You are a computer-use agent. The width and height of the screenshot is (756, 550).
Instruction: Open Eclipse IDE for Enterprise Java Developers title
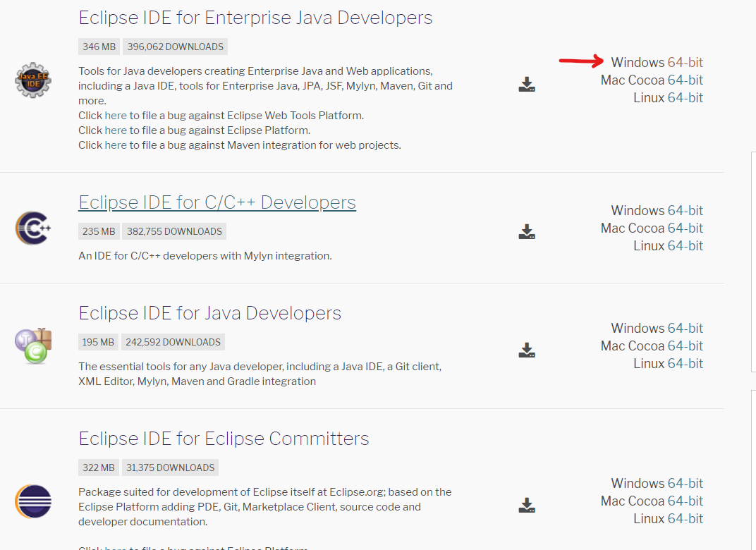point(255,18)
